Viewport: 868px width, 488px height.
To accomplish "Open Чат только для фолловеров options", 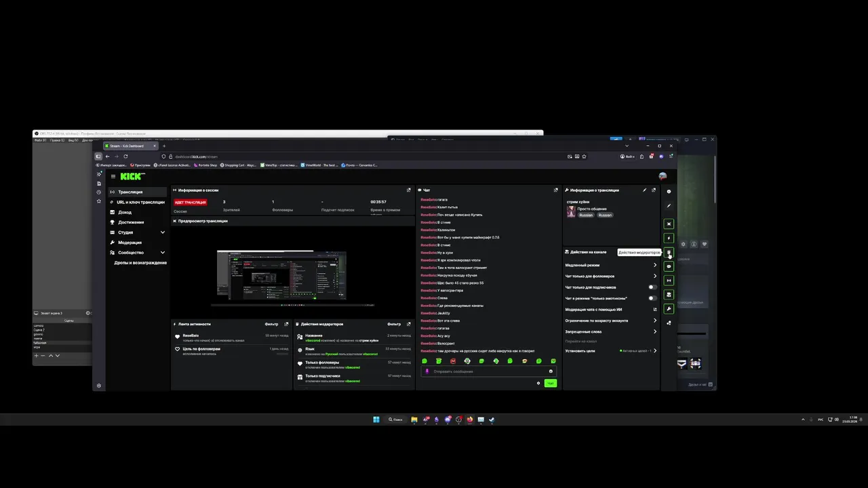I will [x=611, y=276].
